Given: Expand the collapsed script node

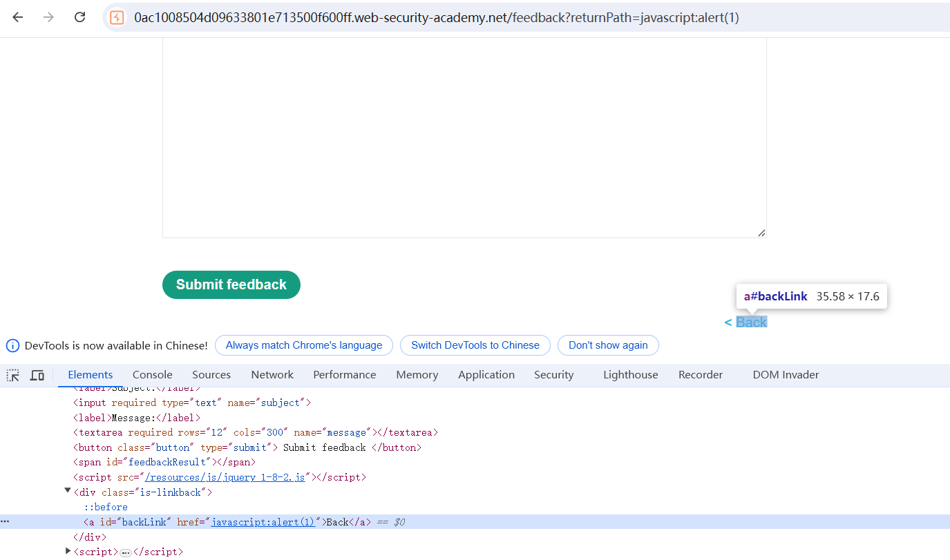Looking at the screenshot, I should point(68,550).
